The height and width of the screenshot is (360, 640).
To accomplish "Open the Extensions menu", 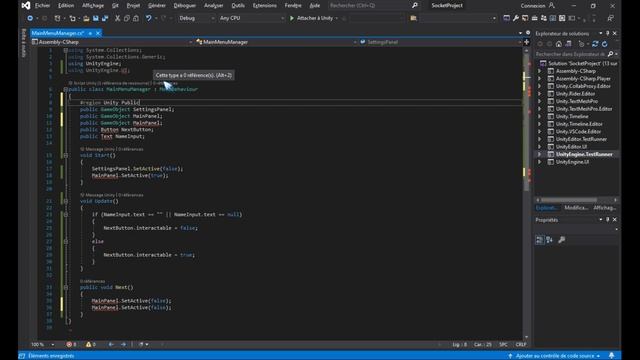I will tap(264, 5).
